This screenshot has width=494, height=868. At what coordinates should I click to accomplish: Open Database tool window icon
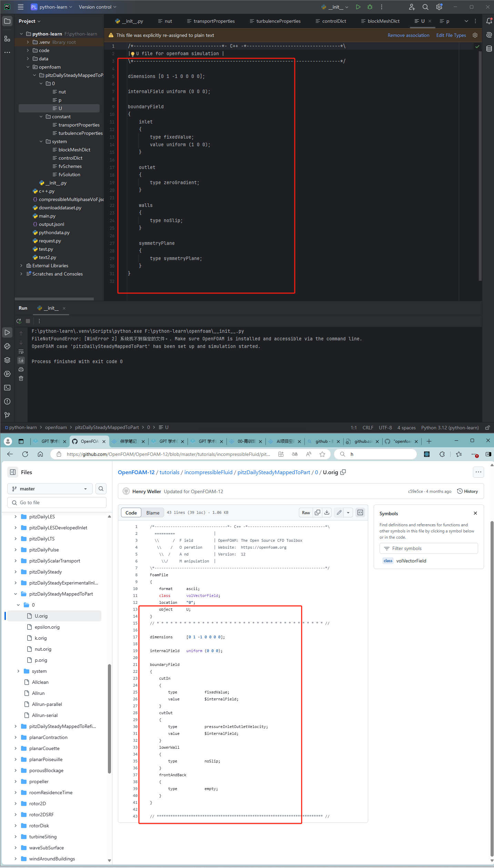pyautogui.click(x=489, y=49)
